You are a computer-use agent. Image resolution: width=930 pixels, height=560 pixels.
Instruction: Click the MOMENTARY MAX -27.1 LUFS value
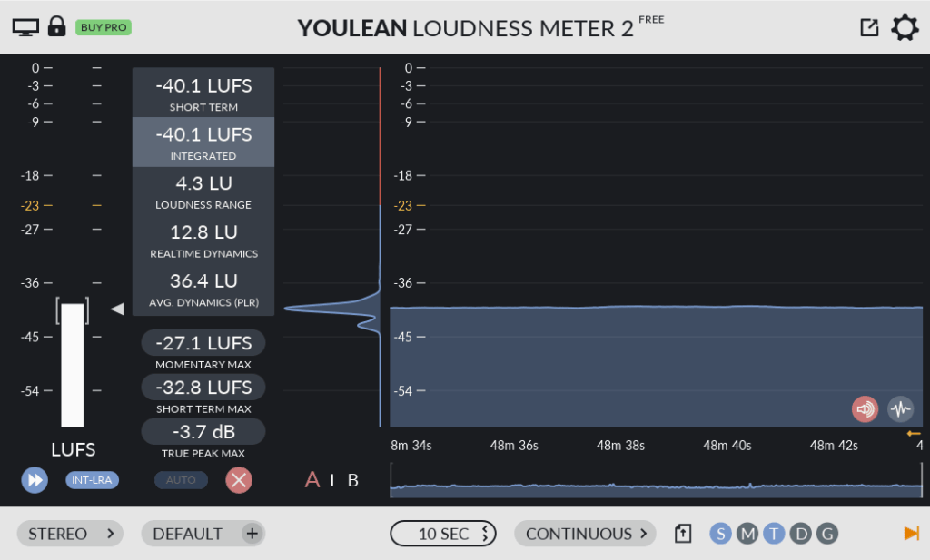[x=203, y=342]
